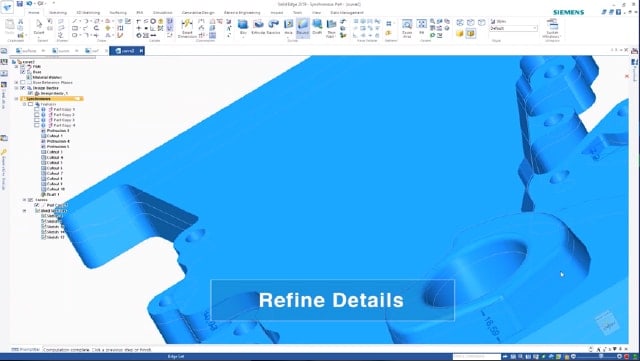Click the Switch Windows button
Image resolution: width=640 pixels, height=361 pixels.
(552, 29)
